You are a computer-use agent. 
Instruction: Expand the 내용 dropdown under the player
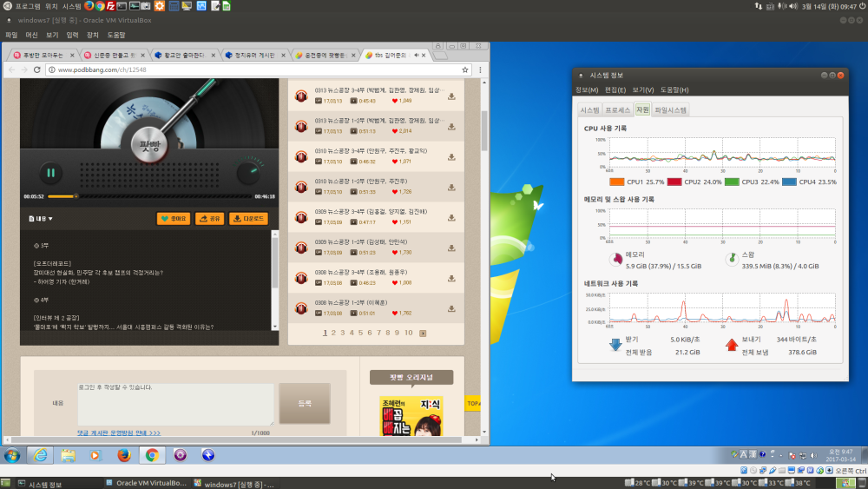(x=41, y=219)
